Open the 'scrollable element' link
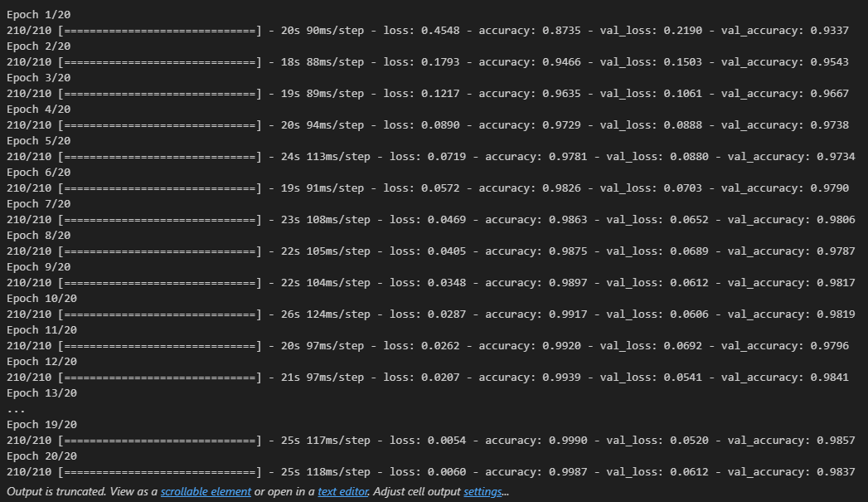The height and width of the screenshot is (502, 868). [x=206, y=491]
